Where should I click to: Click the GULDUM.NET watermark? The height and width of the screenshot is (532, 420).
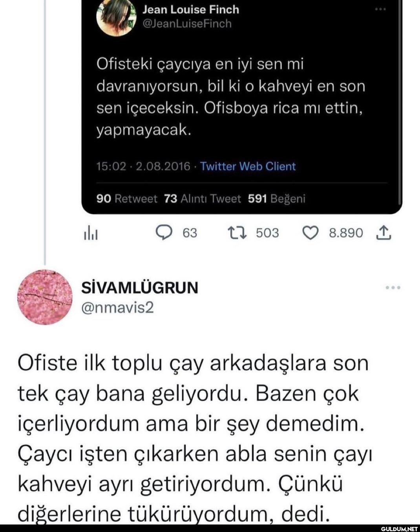click(399, 528)
